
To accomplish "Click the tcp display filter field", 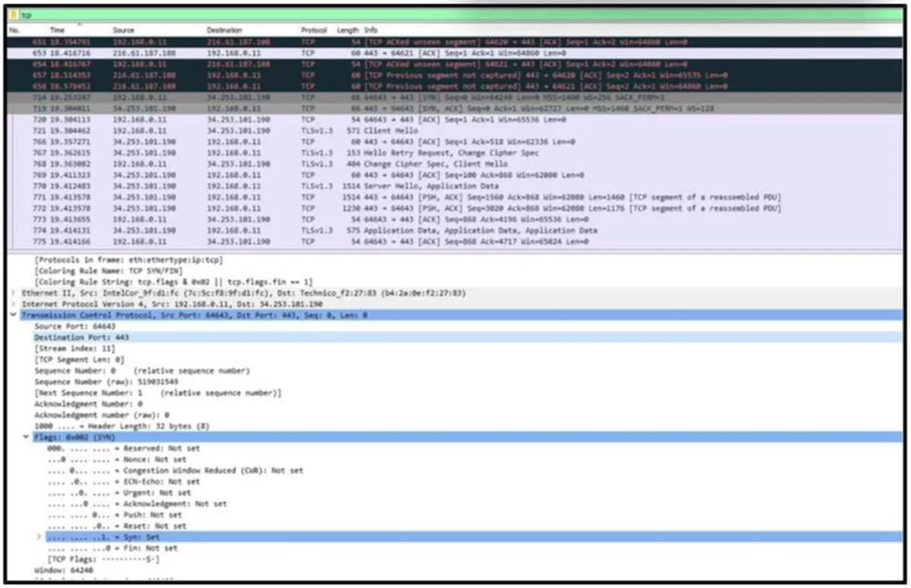I will [459, 15].
